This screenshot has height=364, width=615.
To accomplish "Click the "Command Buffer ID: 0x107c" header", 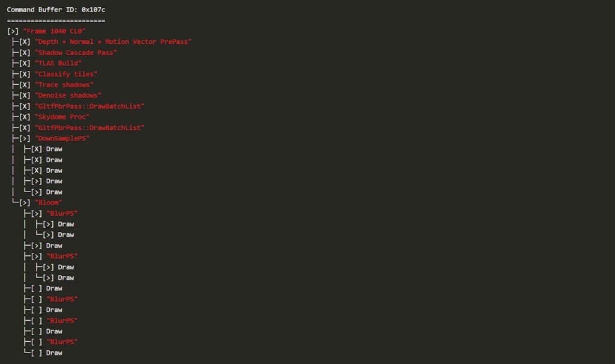I will (56, 10).
